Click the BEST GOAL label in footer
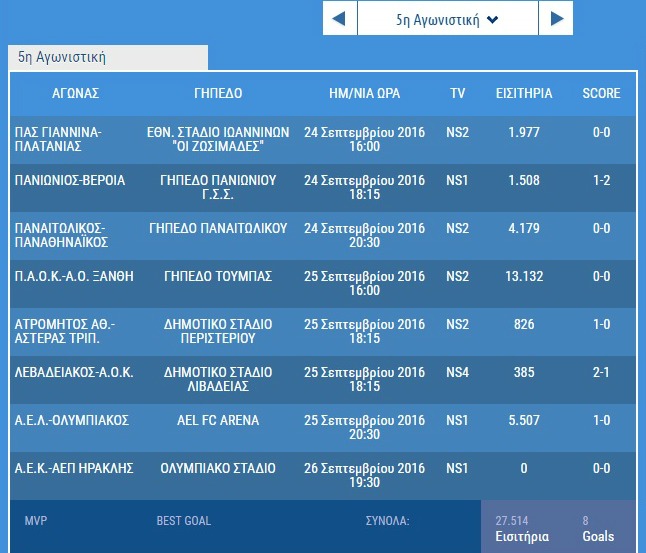The height and width of the screenshot is (553, 646). 183,521
